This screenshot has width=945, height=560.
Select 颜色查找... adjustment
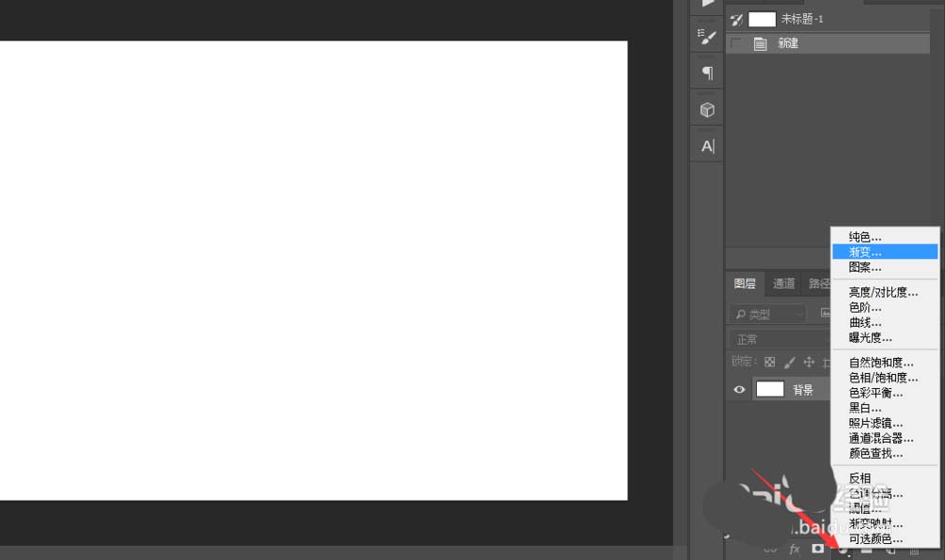885,453
